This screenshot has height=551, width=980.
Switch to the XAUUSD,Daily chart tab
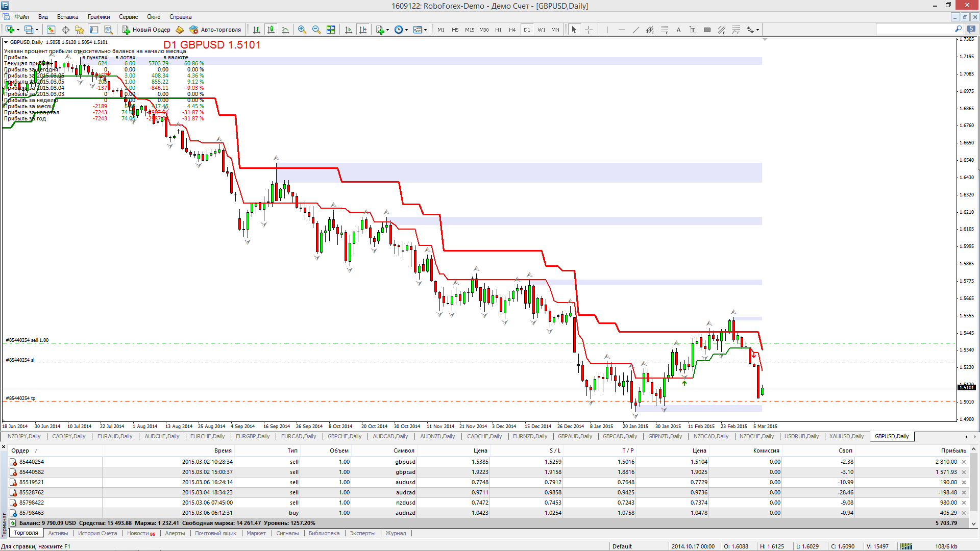click(846, 436)
